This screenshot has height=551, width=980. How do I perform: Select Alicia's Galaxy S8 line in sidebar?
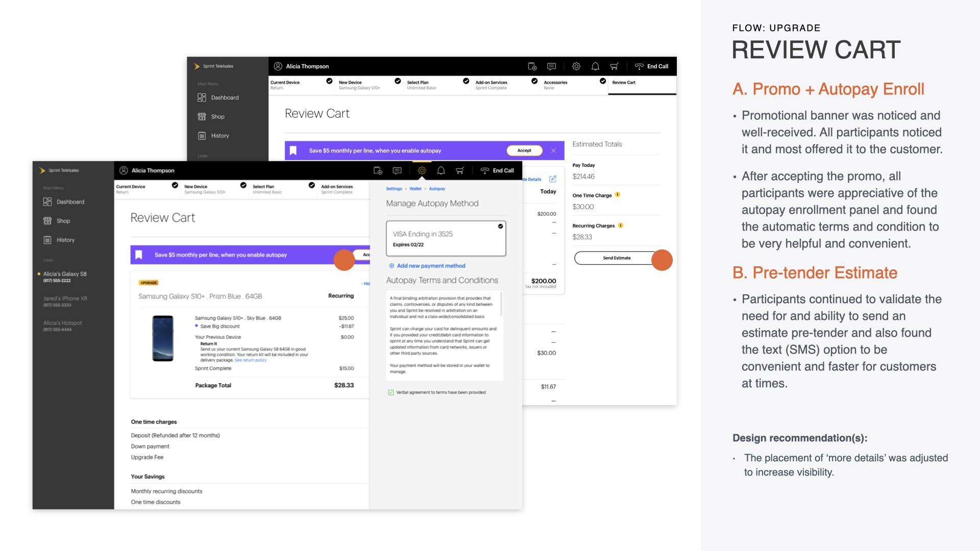[65, 277]
